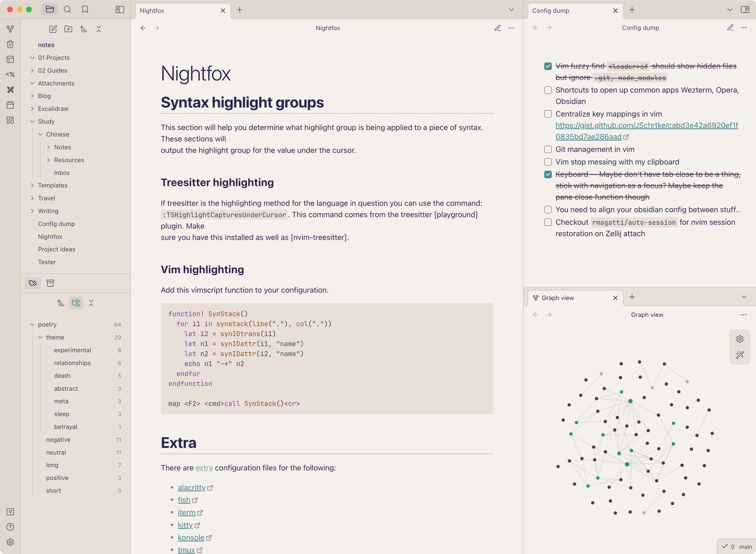Screen dimensions: 756x554
Task: Create a new folder icon
Action: pyautogui.click(x=68, y=29)
